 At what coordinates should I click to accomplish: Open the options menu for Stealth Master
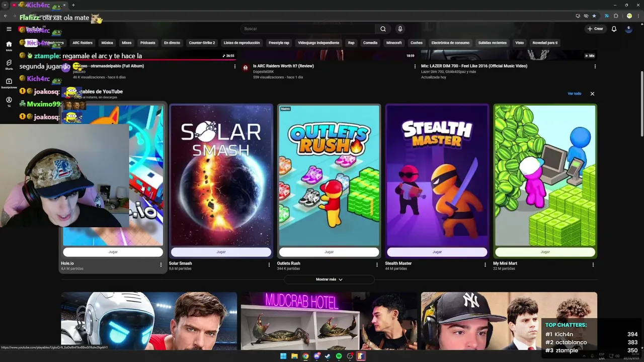(x=485, y=264)
